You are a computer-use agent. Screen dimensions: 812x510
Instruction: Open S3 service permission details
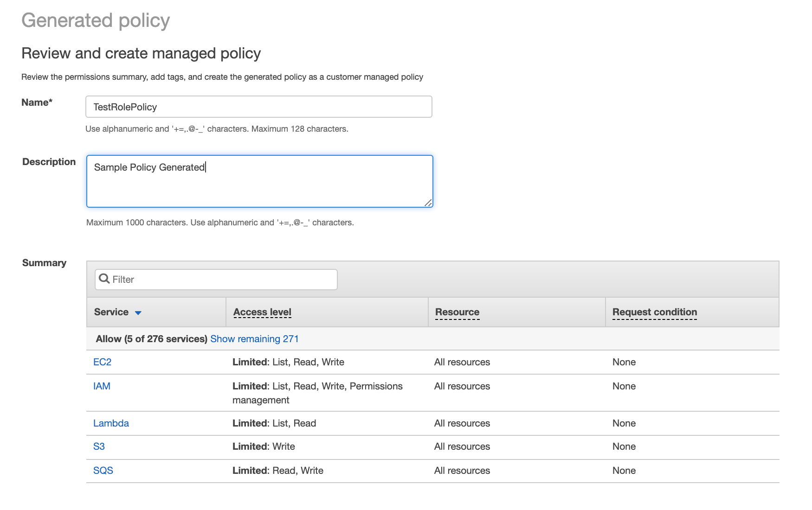[x=99, y=446]
